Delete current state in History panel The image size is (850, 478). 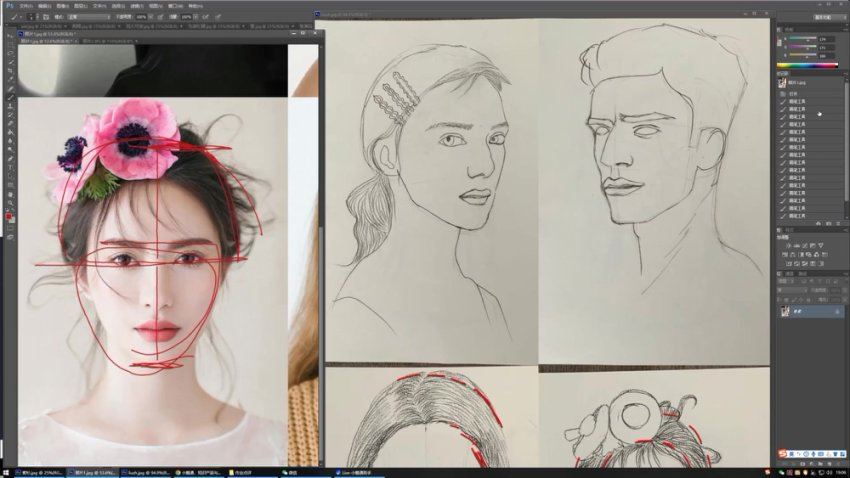click(838, 223)
